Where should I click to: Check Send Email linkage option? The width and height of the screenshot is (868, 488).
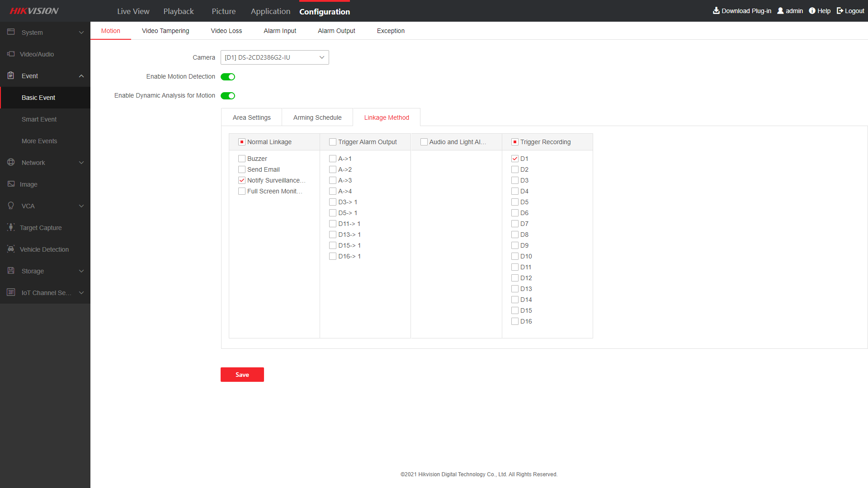point(242,169)
